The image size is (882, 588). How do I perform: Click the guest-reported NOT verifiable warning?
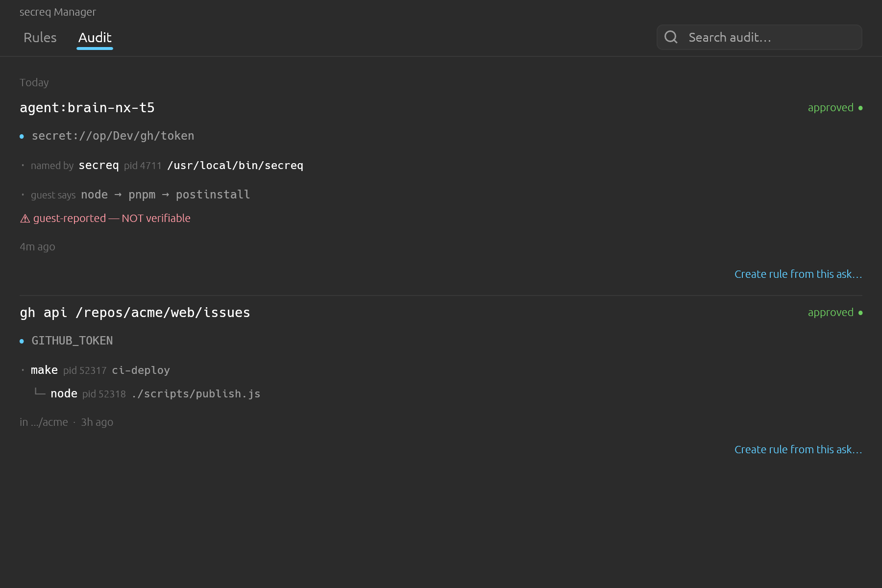click(x=105, y=219)
